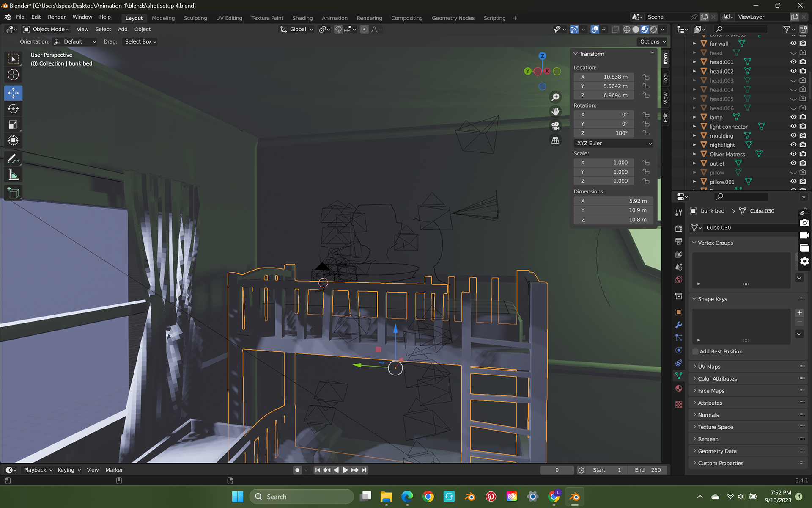Toggle visibility eye for lamp
This screenshot has height=508, width=812.
coord(793,117)
